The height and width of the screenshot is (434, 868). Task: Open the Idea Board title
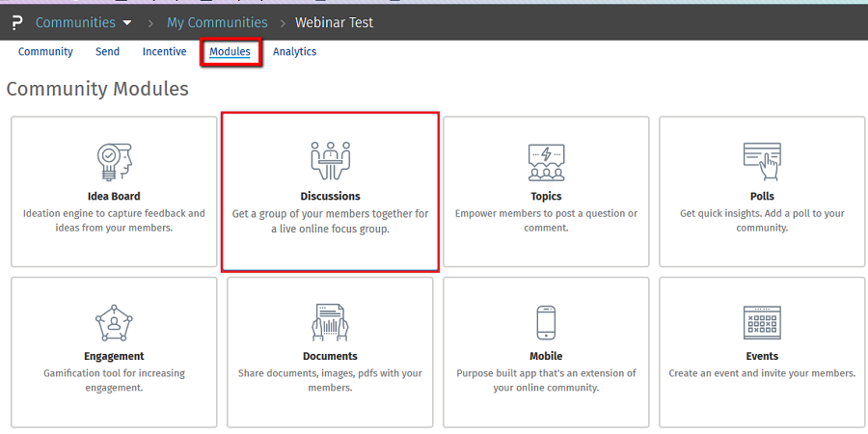(x=114, y=196)
